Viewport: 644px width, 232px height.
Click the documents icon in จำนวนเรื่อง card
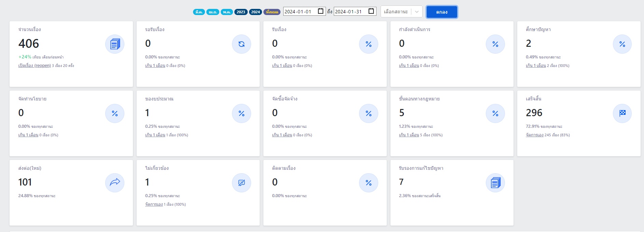tap(115, 44)
